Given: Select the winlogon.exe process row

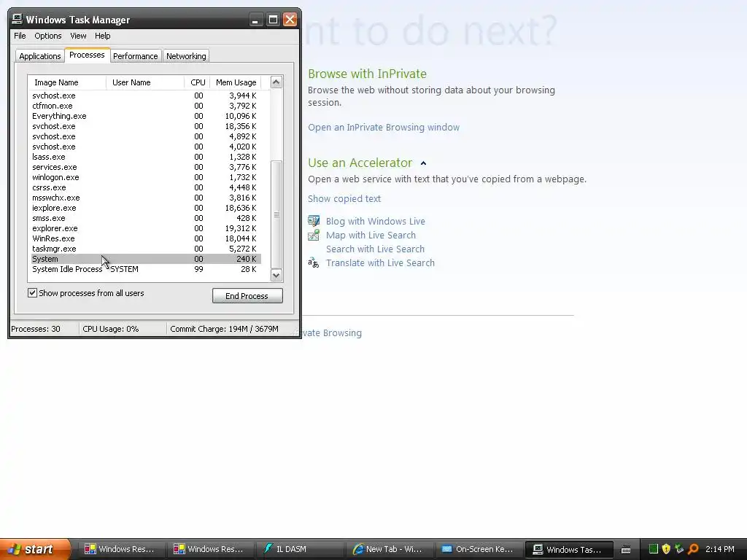Looking at the screenshot, I should pos(146,177).
